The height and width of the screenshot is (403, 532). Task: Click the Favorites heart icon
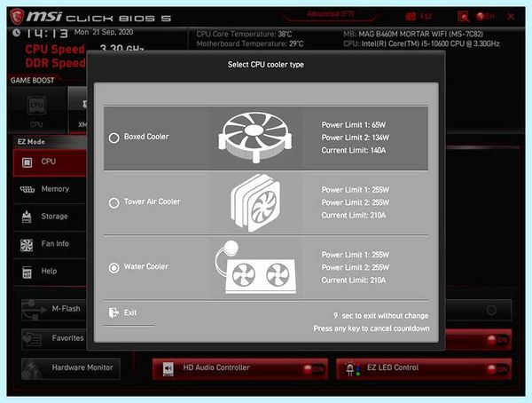coord(33,339)
